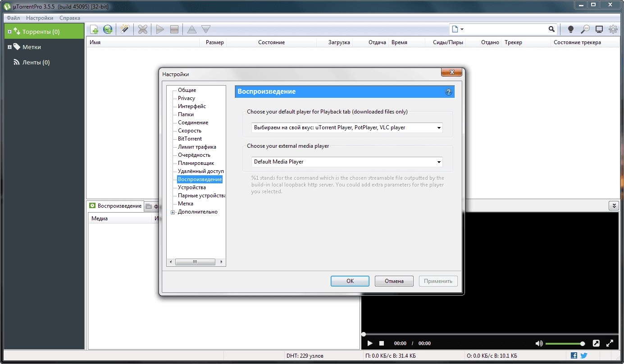Select Privacy in settings tree
Image resolution: width=624 pixels, height=364 pixels.
click(x=187, y=98)
